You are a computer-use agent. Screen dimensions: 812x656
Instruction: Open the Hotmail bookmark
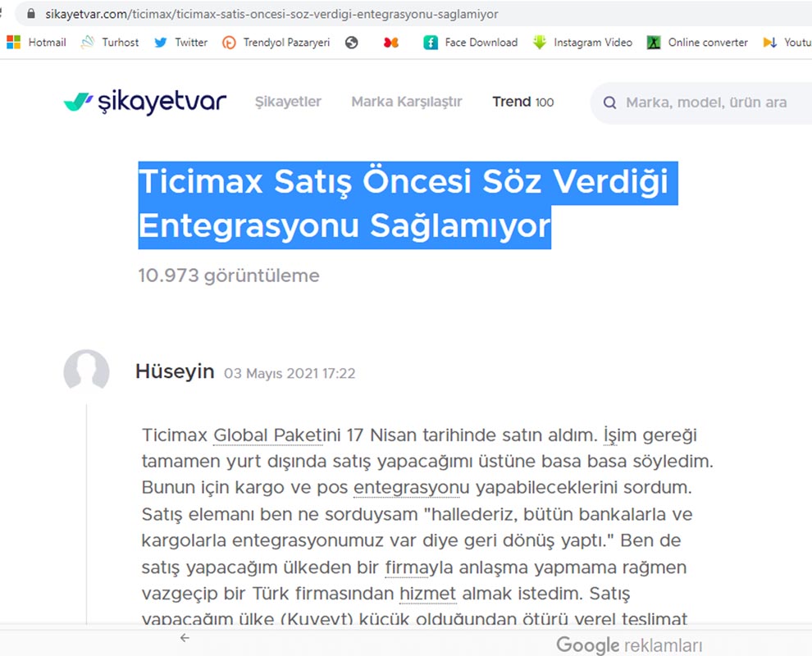tap(37, 42)
